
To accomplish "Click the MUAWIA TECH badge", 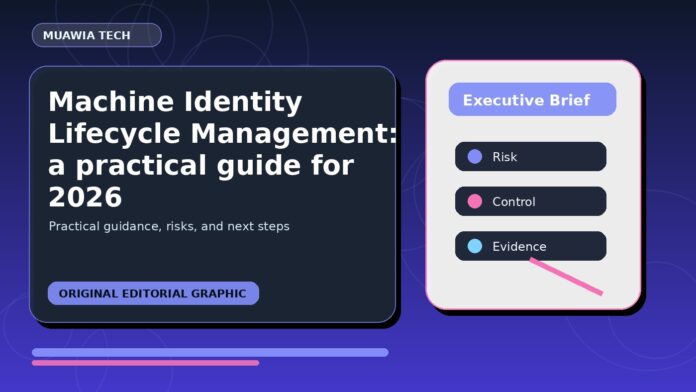I will [97, 35].
